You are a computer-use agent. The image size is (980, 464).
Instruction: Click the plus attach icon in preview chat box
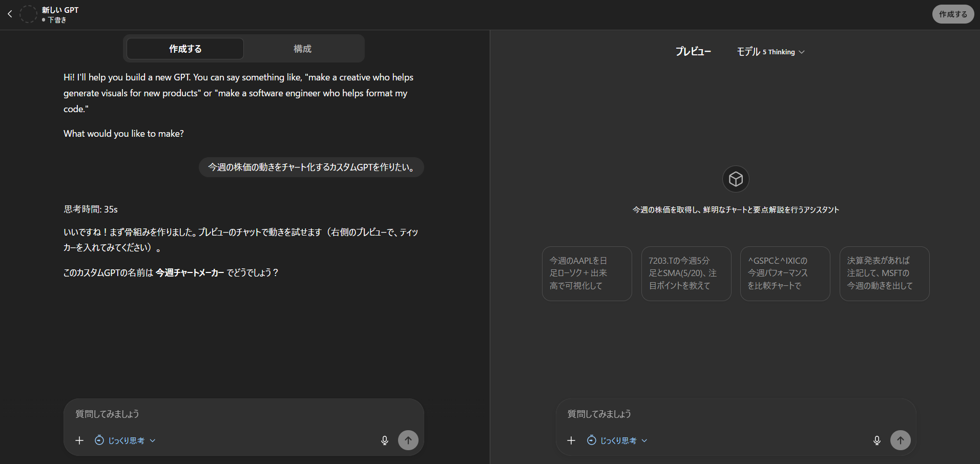[571, 440]
